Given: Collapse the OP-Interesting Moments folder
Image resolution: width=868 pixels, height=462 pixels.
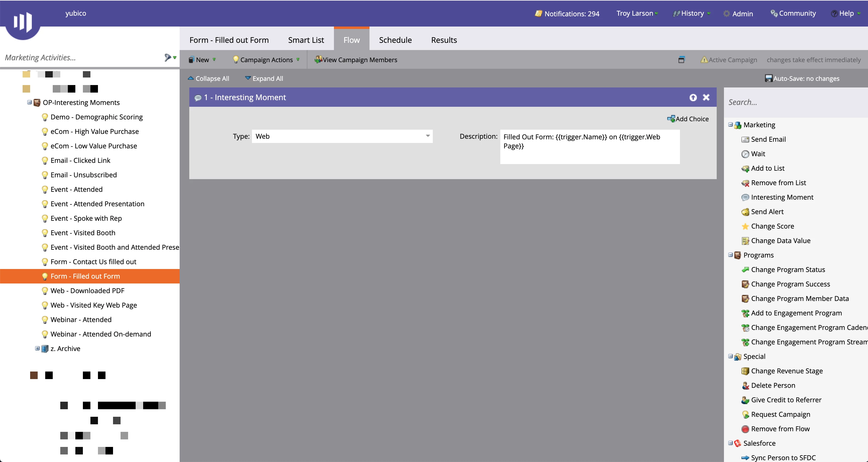Looking at the screenshot, I should (29, 102).
